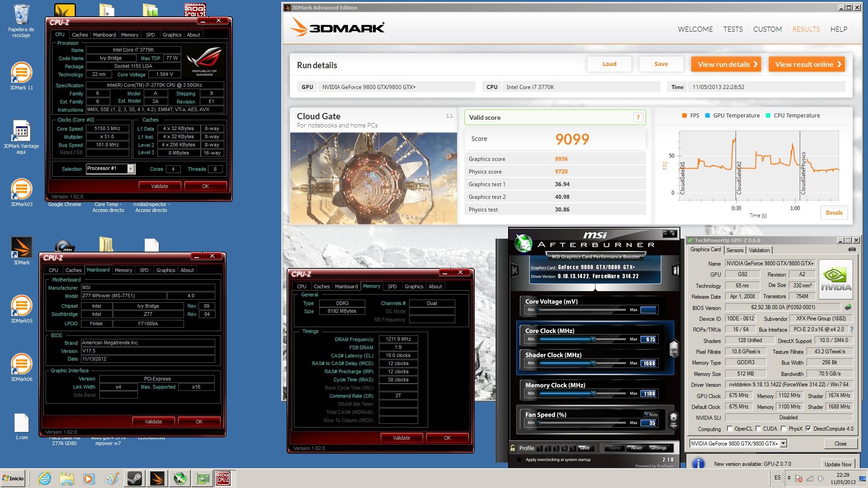Launch the 3DMark03 desktop shortcut
This screenshot has width=868, height=488.
[21, 192]
